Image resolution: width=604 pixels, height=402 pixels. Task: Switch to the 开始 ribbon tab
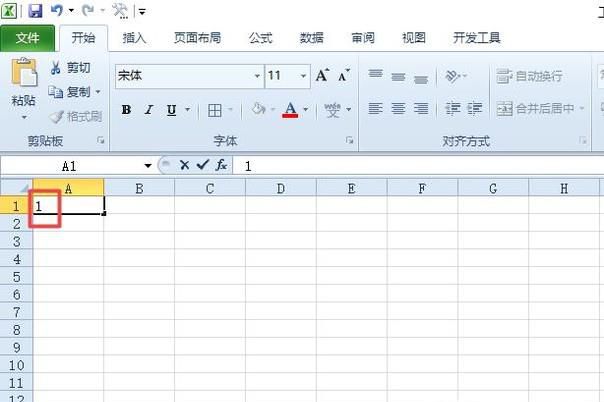(x=83, y=38)
